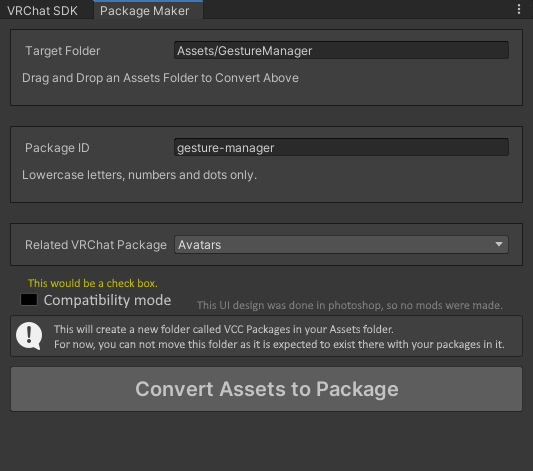Click the 'Compatibility mode' label text

[x=107, y=300]
